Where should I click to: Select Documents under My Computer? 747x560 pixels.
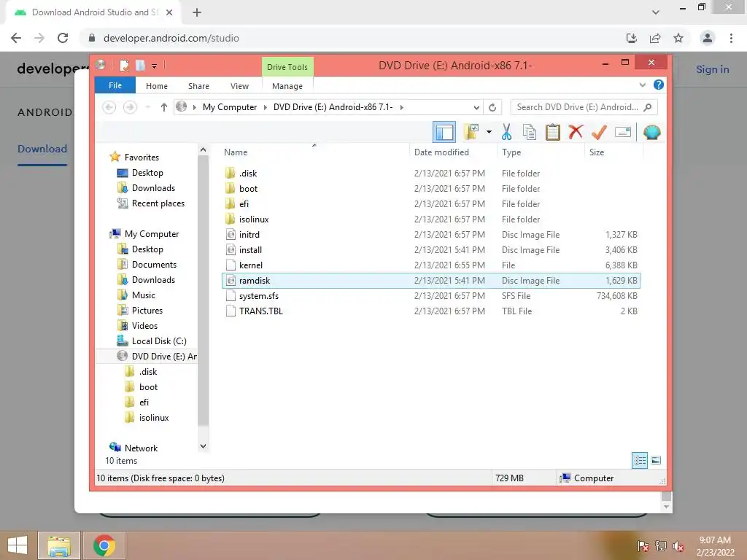click(x=154, y=264)
